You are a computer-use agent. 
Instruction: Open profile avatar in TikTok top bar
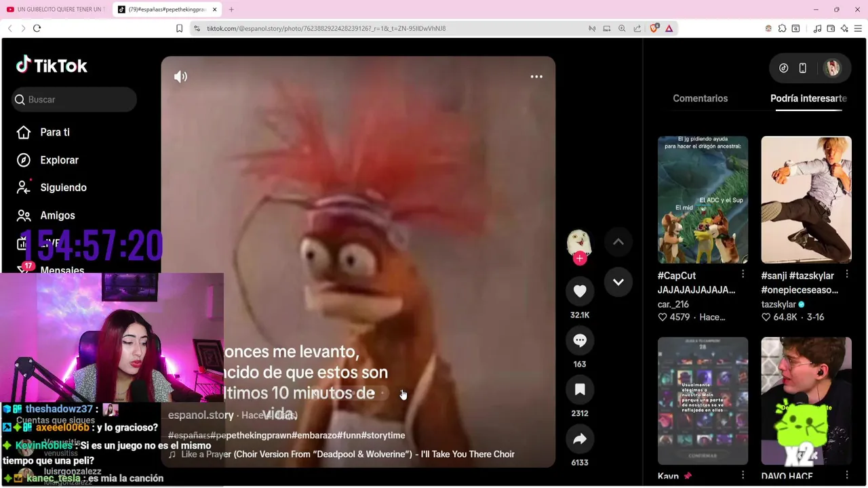tap(832, 68)
